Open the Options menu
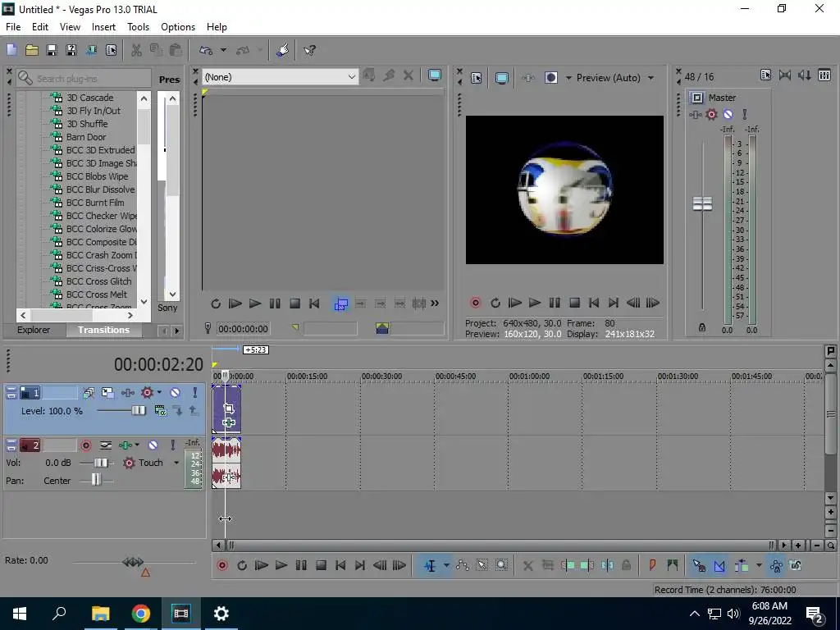This screenshot has height=630, width=840. click(178, 27)
